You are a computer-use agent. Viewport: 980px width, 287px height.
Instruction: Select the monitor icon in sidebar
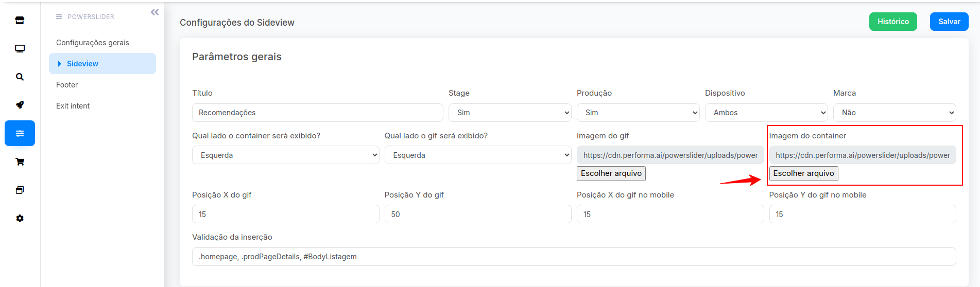point(20,49)
